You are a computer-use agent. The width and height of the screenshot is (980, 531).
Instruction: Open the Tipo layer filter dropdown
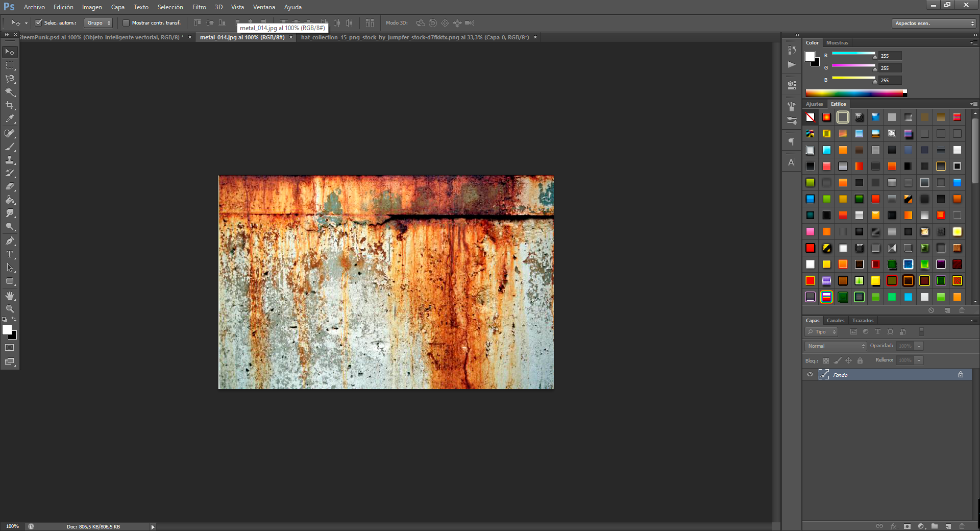[821, 332]
